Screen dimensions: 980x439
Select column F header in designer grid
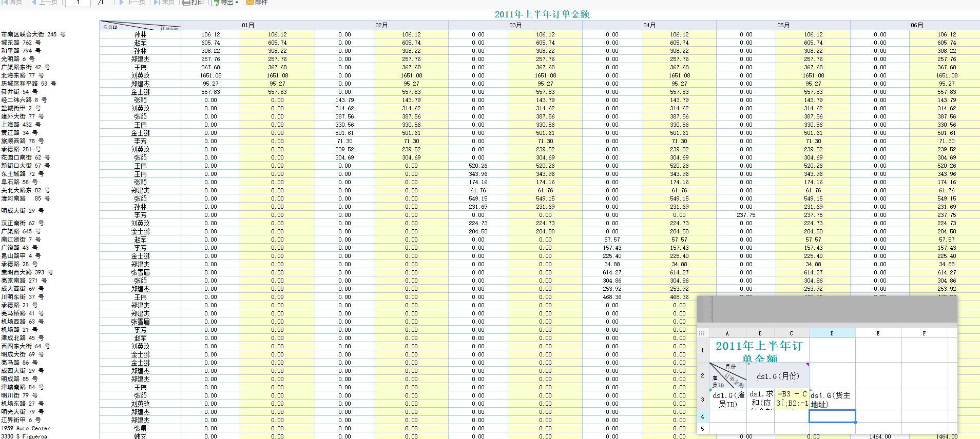(925, 333)
